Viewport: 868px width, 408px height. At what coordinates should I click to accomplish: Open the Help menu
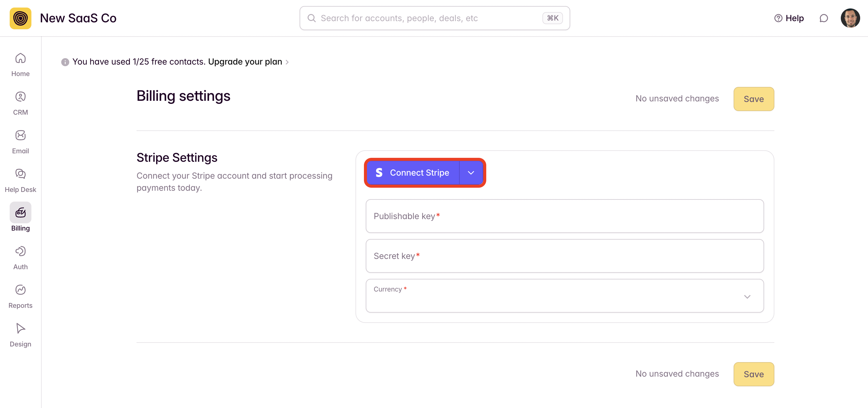789,18
